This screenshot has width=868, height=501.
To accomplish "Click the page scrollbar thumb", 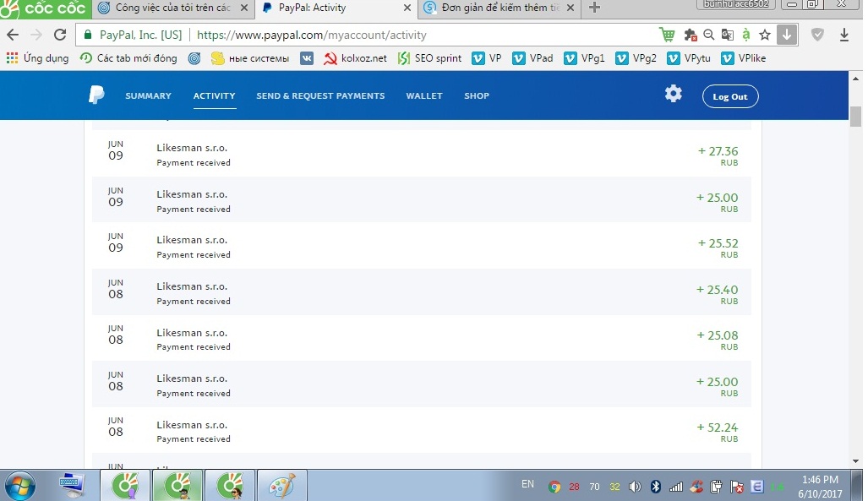I will pyautogui.click(x=856, y=116).
